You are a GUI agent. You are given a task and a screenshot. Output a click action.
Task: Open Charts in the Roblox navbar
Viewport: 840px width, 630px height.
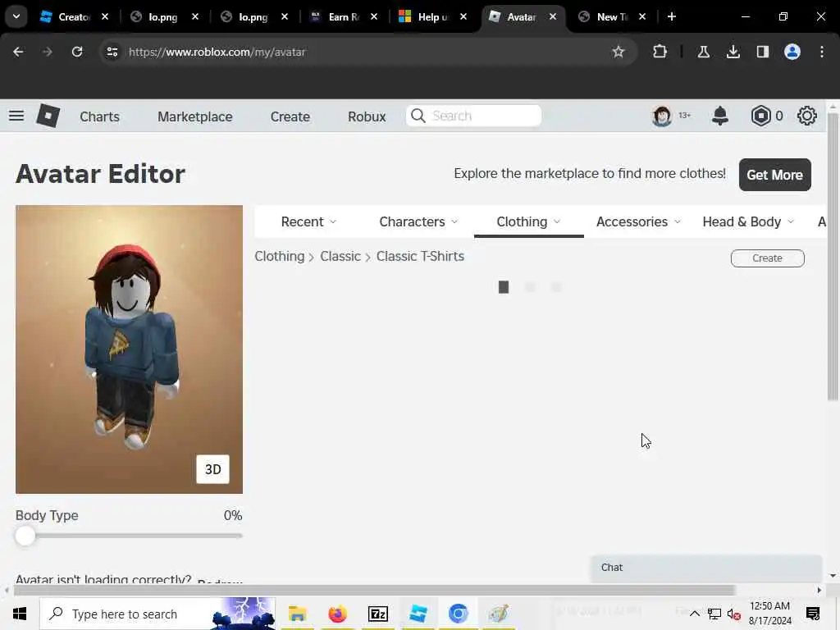click(x=99, y=116)
